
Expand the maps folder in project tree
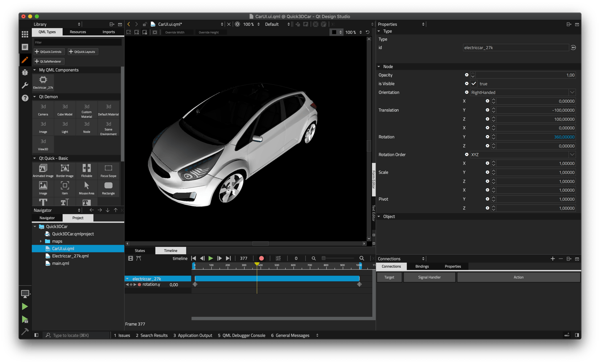pyautogui.click(x=41, y=241)
